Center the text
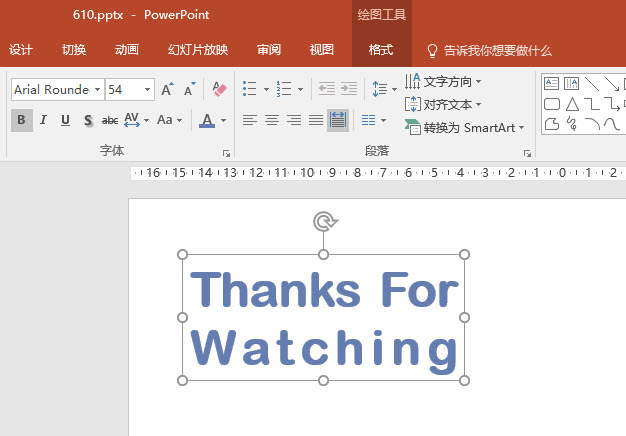Image resolution: width=626 pixels, height=436 pixels. click(272, 120)
